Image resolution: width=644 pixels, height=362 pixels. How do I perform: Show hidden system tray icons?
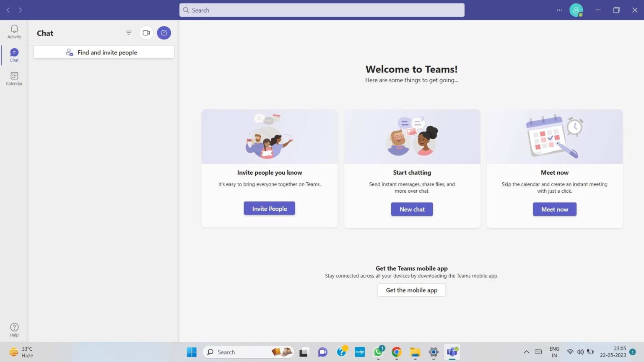[x=527, y=352]
